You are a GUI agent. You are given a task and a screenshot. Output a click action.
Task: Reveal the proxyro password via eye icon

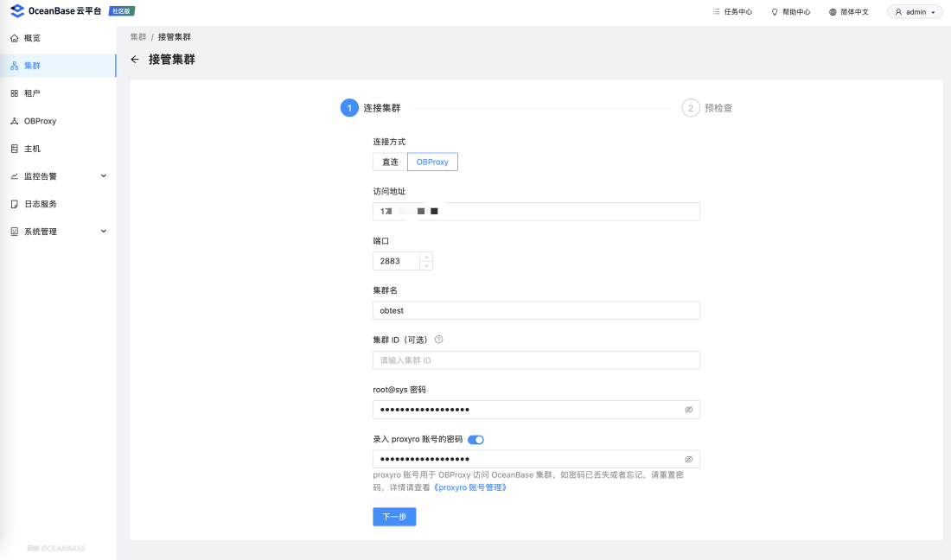tap(689, 460)
